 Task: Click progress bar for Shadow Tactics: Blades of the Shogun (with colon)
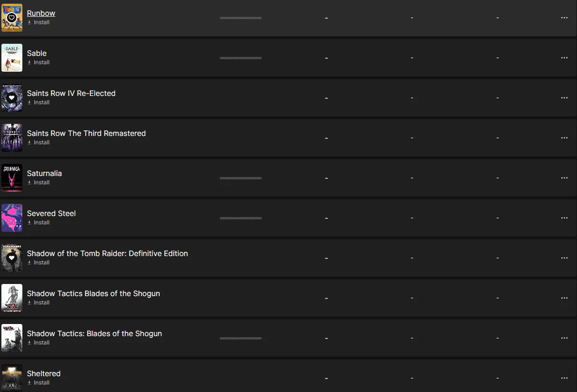point(240,338)
